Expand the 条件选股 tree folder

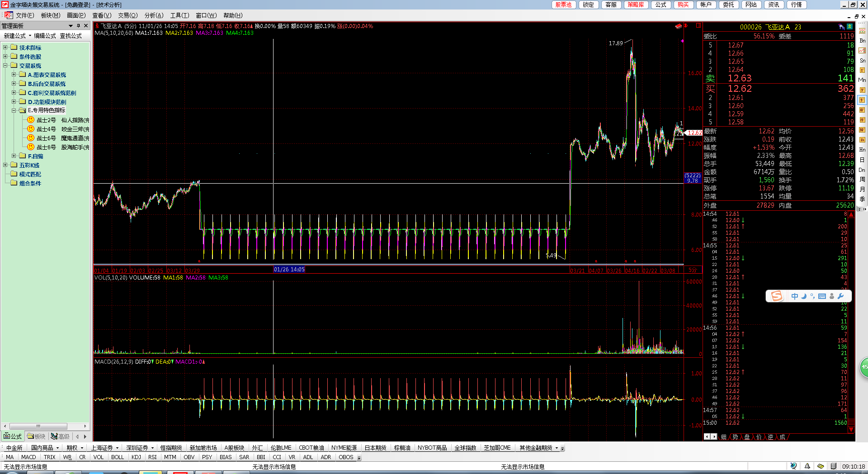click(5, 57)
